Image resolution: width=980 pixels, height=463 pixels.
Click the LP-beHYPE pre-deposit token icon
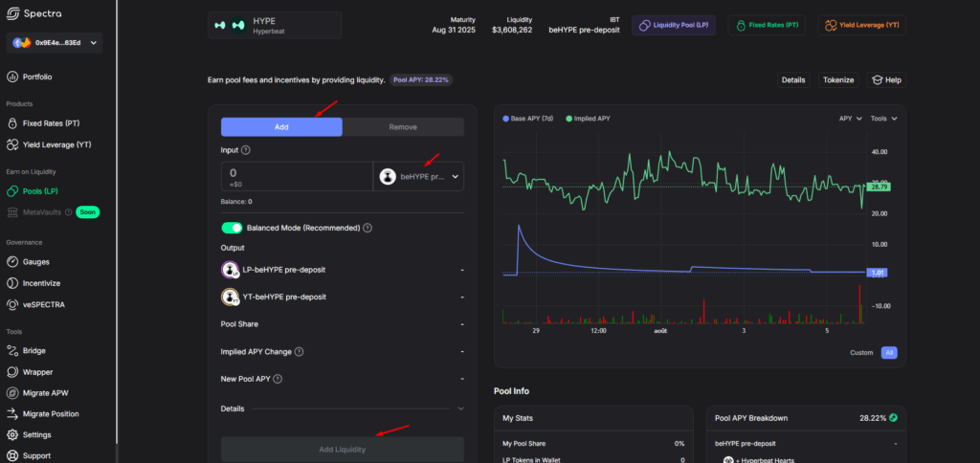(231, 270)
